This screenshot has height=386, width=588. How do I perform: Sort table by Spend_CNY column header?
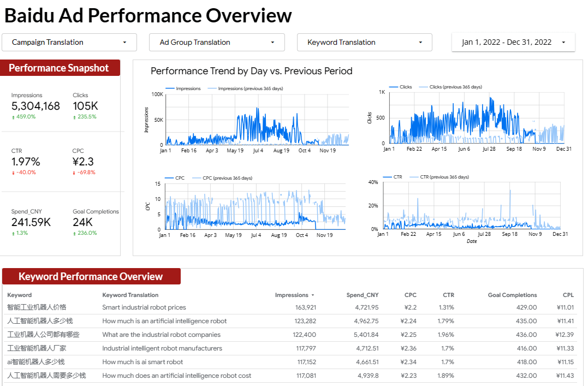pyautogui.click(x=362, y=295)
